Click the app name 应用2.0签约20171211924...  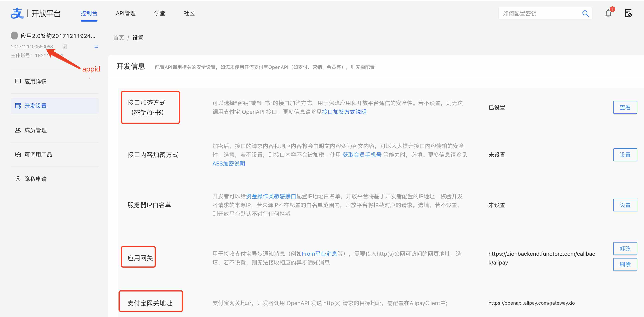[58, 36]
